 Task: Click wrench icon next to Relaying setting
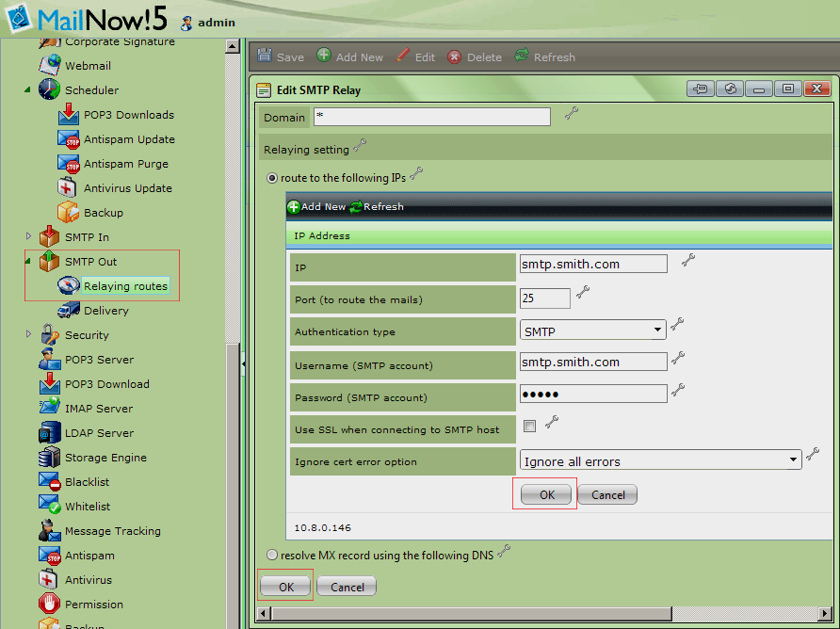(x=360, y=145)
